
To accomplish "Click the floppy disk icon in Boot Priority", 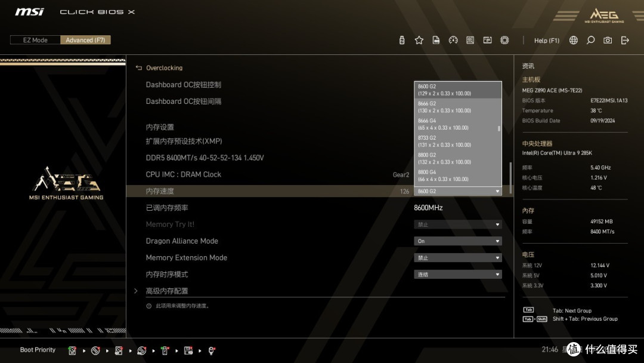I will [188, 350].
